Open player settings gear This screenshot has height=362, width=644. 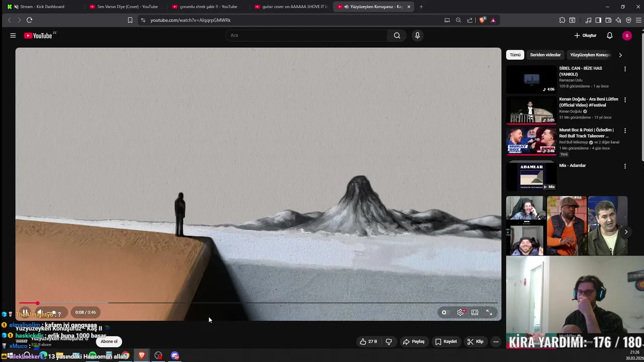pos(460,312)
